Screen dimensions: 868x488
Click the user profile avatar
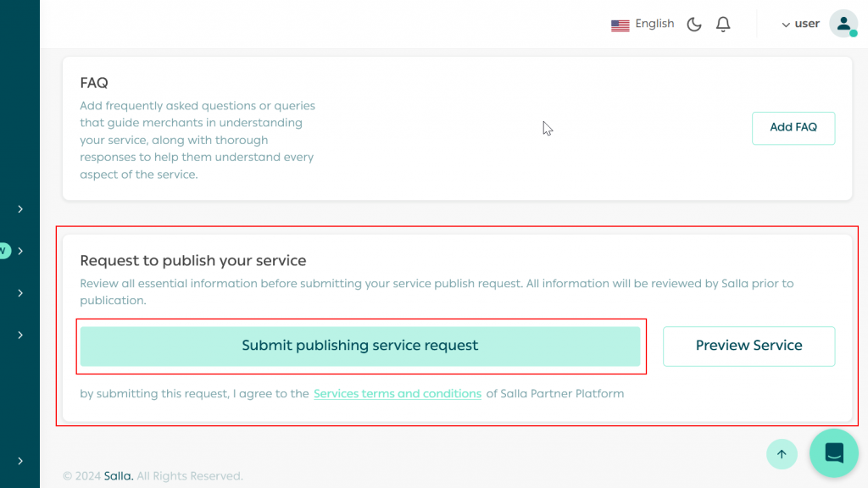pos(843,24)
